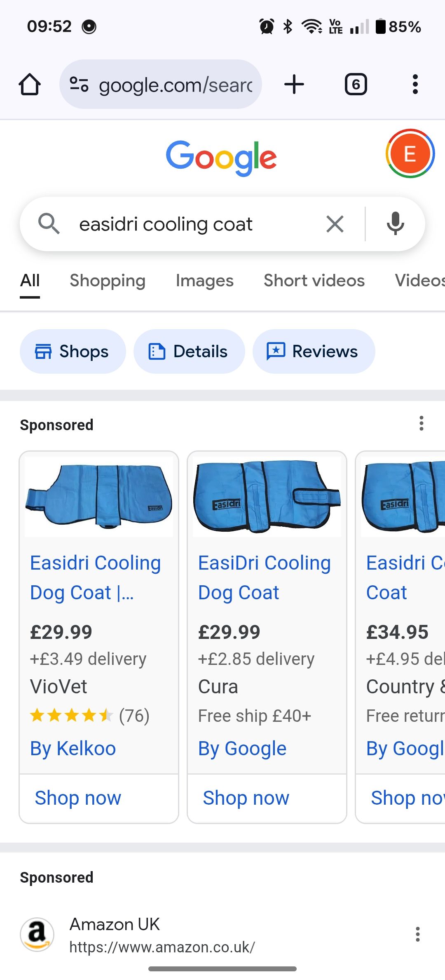Tap the browser home icon
Screen dimensions: 445x980
30,85
